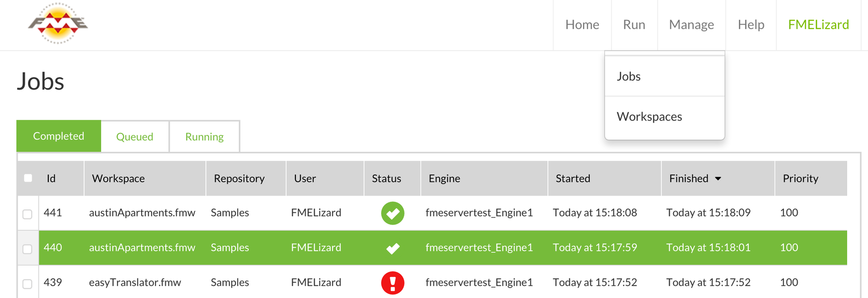Open the Run menu
This screenshot has width=868, height=298.
(634, 25)
